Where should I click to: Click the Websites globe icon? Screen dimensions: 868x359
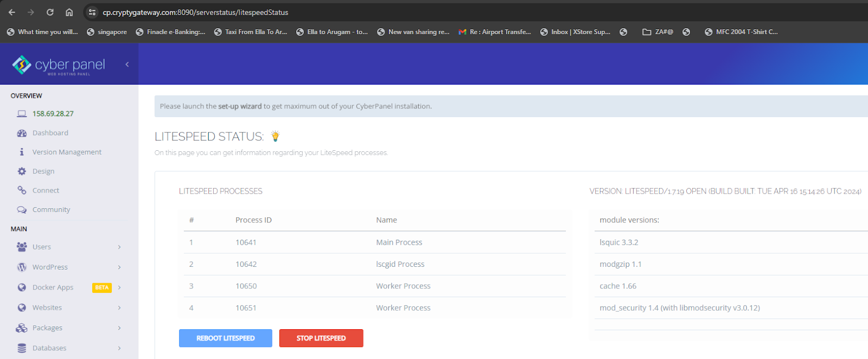point(22,307)
